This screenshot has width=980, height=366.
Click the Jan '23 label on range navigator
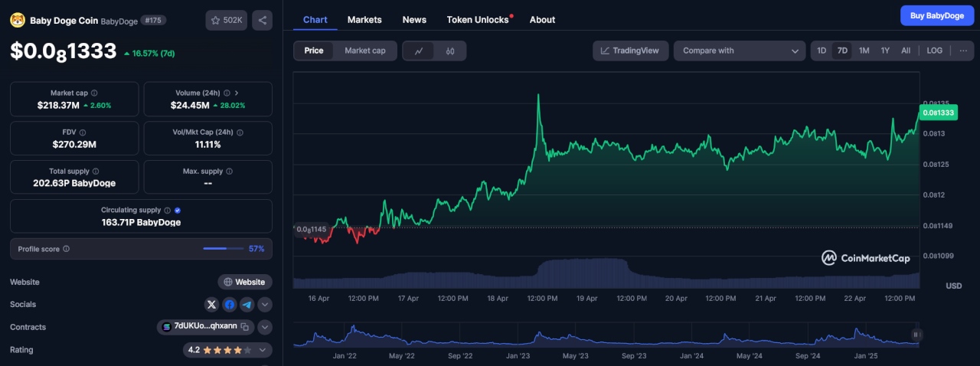pos(518,356)
